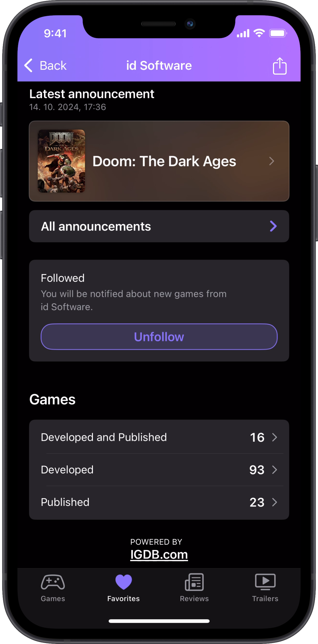Click the Unfollow button
318x644 pixels.
(159, 337)
